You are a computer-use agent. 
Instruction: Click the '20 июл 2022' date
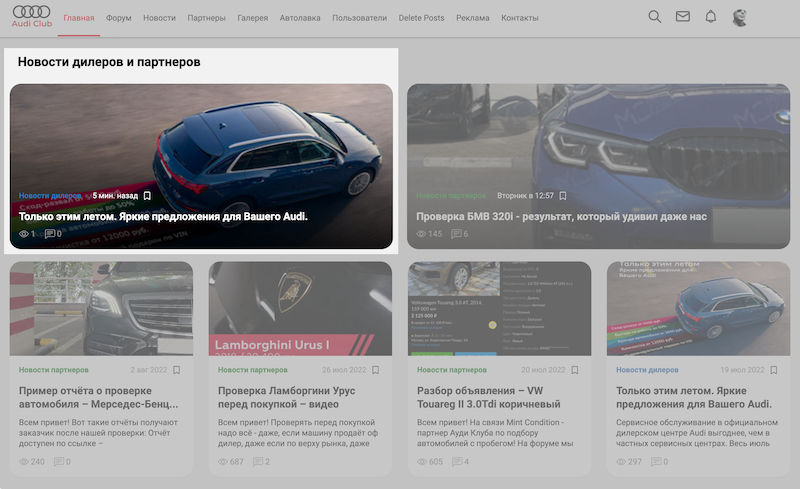pyautogui.click(x=543, y=370)
